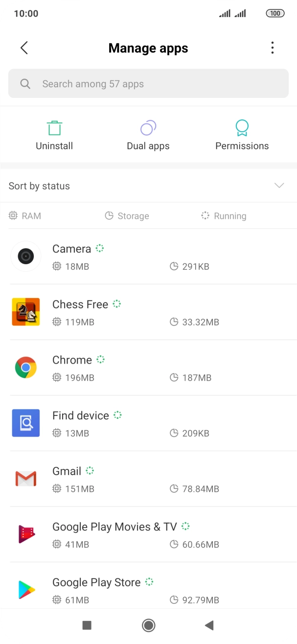Open the Google Play Store icon
The width and height of the screenshot is (297, 644).
(25, 590)
